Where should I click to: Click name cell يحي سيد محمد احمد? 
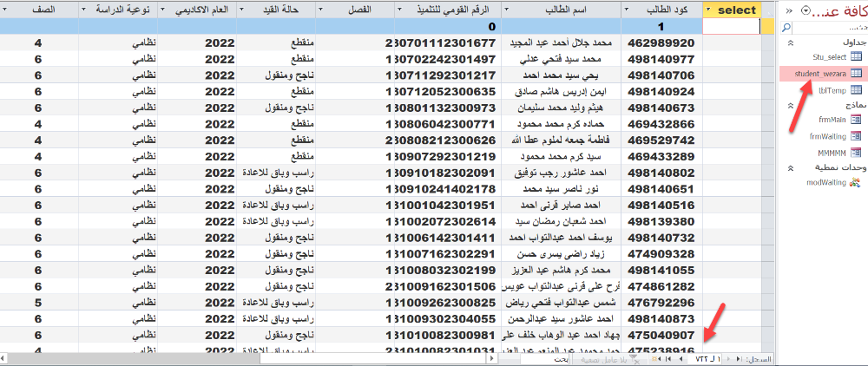(x=561, y=75)
